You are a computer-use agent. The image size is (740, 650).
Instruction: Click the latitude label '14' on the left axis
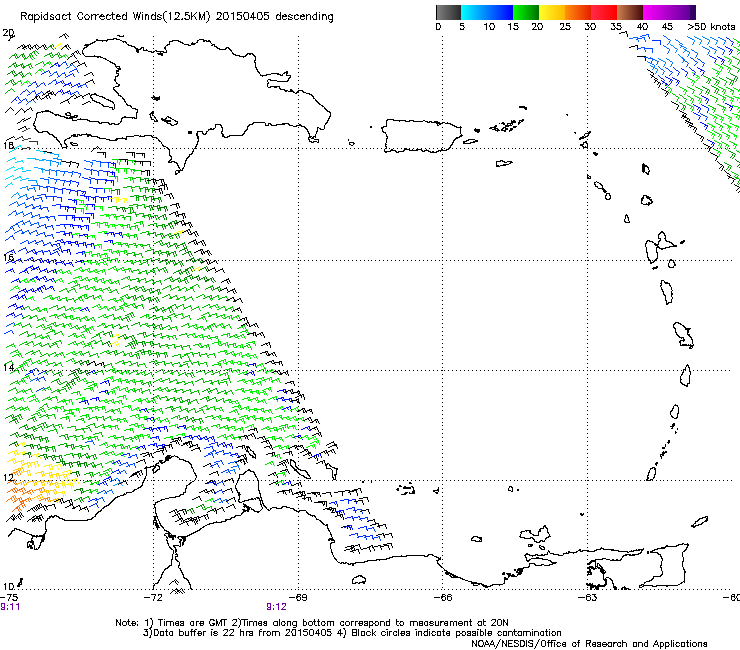coord(8,367)
